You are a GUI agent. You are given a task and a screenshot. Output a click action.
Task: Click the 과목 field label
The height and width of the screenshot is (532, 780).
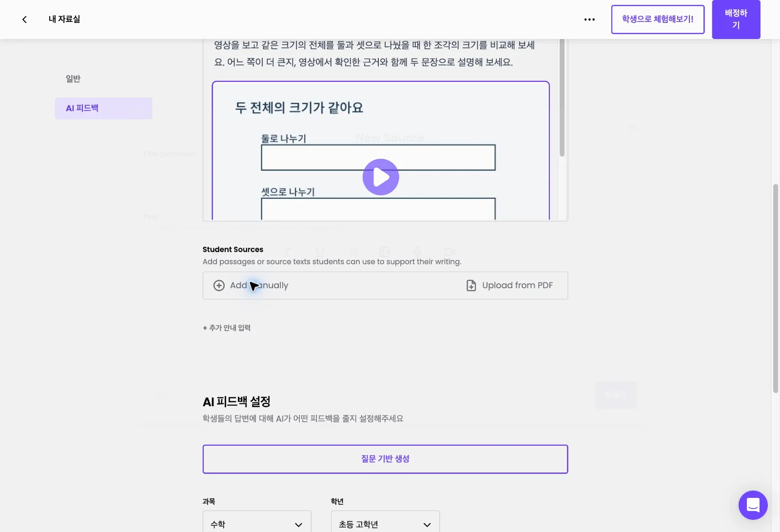pos(209,501)
